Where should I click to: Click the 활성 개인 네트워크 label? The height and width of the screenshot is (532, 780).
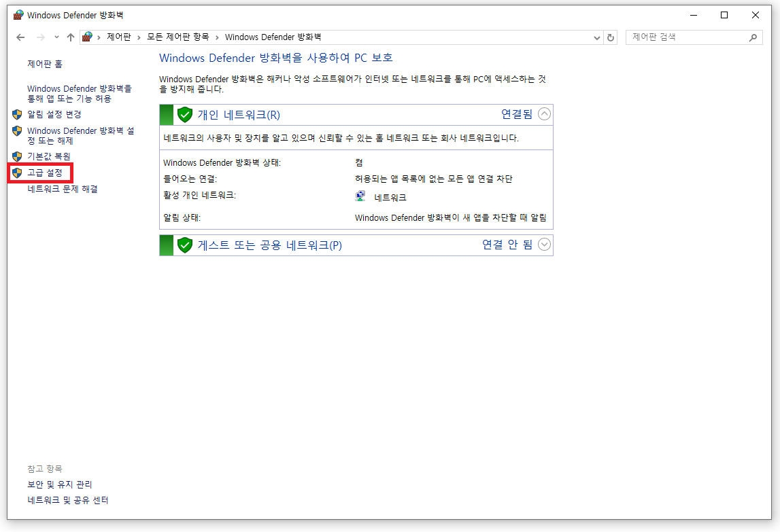pos(199,196)
